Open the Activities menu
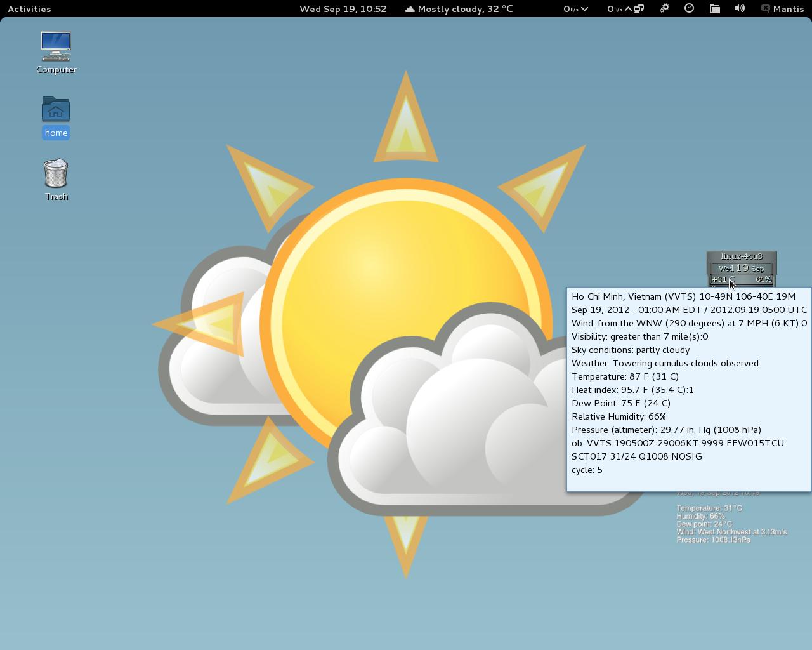The height and width of the screenshot is (650, 812). (29, 9)
